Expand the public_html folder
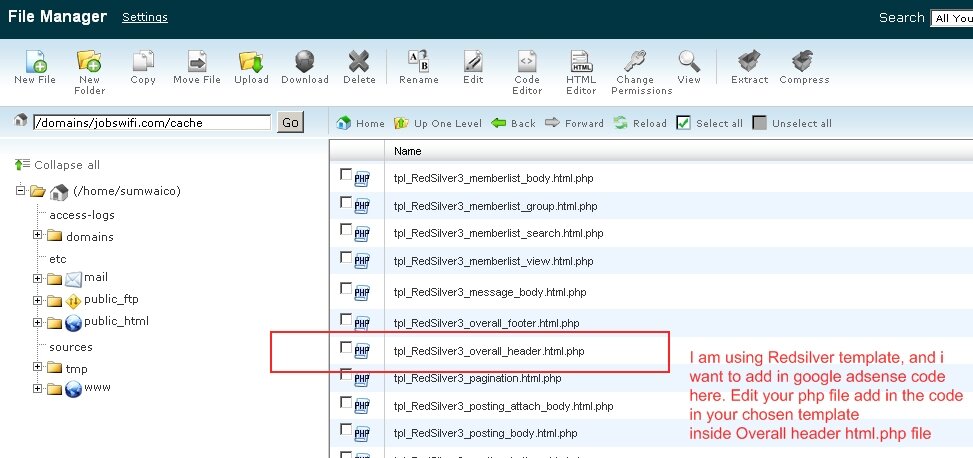Viewport: 973px width, 458px height. point(38,322)
